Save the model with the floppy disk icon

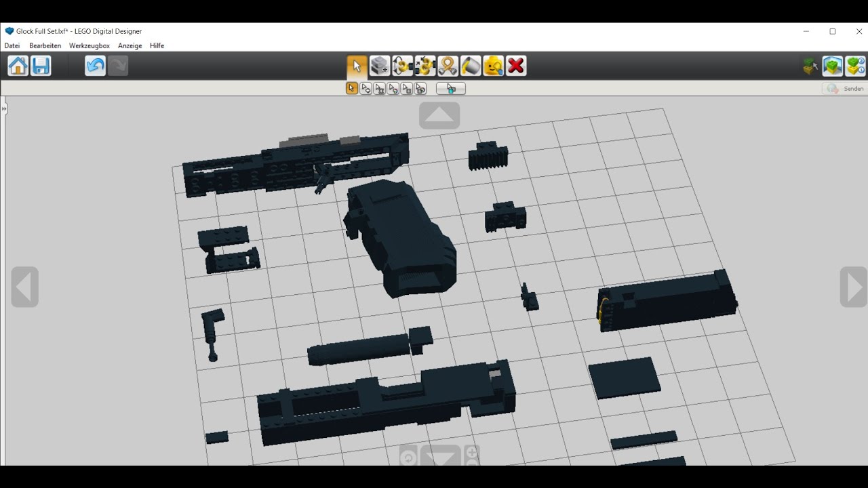(x=41, y=66)
